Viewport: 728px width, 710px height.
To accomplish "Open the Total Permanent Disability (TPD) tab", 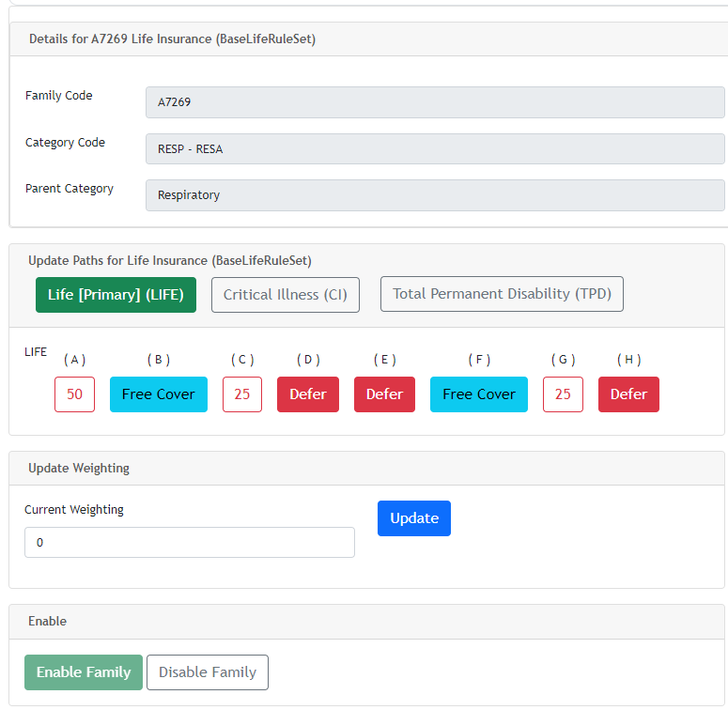I will (x=502, y=294).
